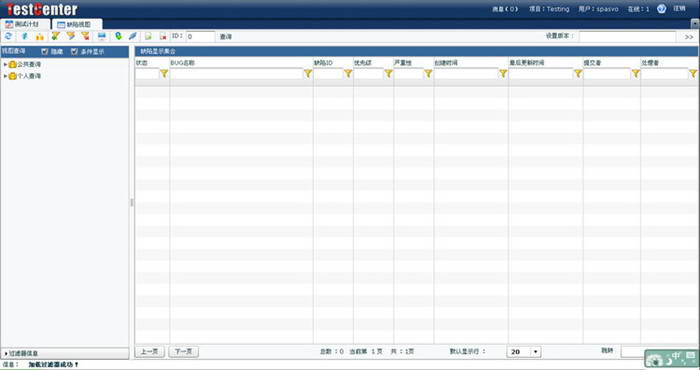Click the 设置版本 input field
The height and width of the screenshot is (370, 700).
coord(627,37)
